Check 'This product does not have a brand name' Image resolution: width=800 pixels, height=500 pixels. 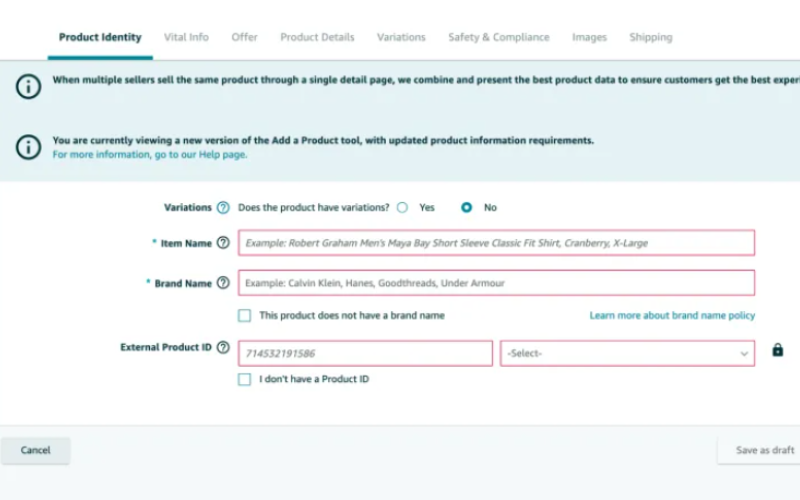click(244, 315)
